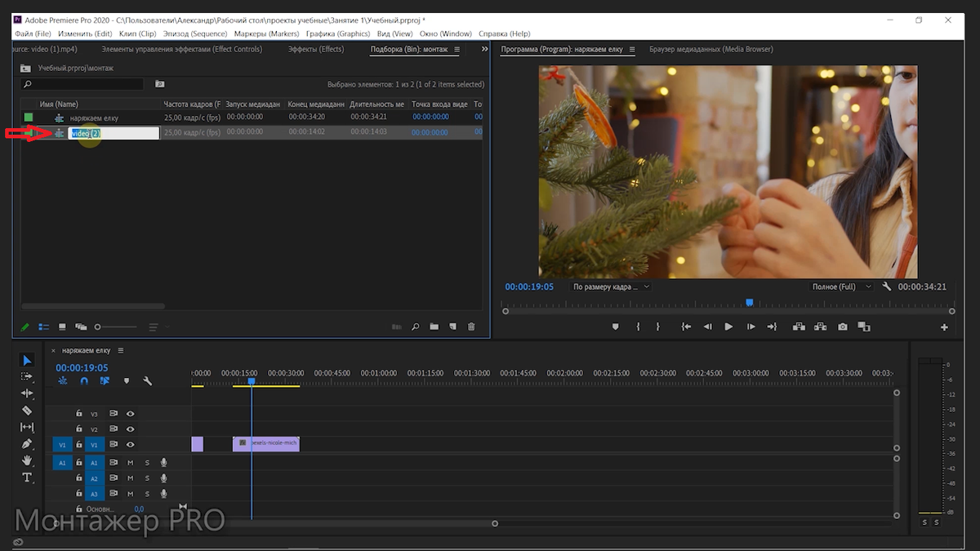Image resolution: width=980 pixels, height=551 pixels.
Task: Open playback resolution dropdown Полное (Full)
Action: (840, 287)
